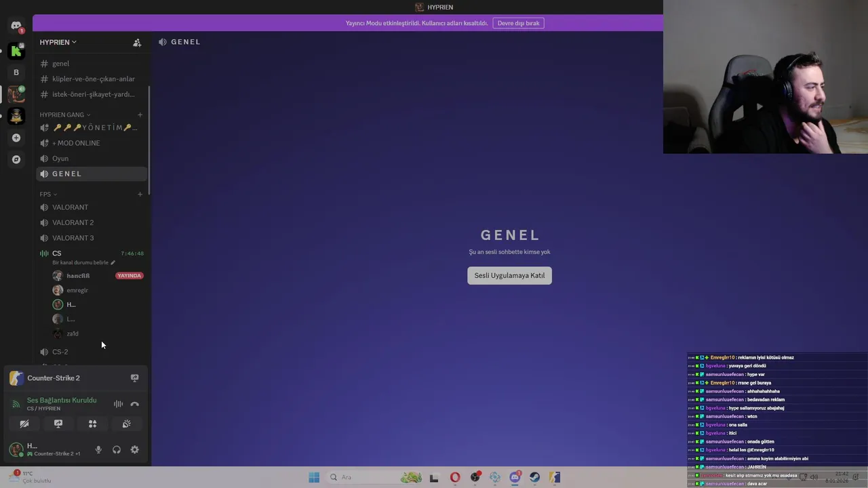Mute microphone in user panel

point(98,449)
